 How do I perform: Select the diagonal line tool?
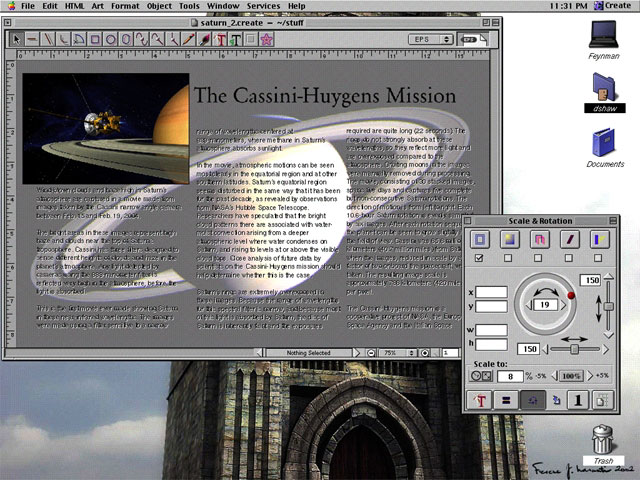tap(48, 40)
